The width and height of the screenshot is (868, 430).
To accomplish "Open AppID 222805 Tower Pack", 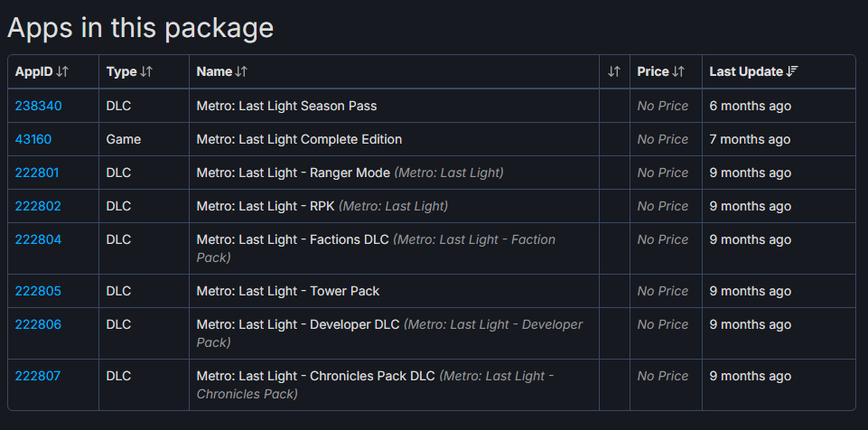I will 38,291.
